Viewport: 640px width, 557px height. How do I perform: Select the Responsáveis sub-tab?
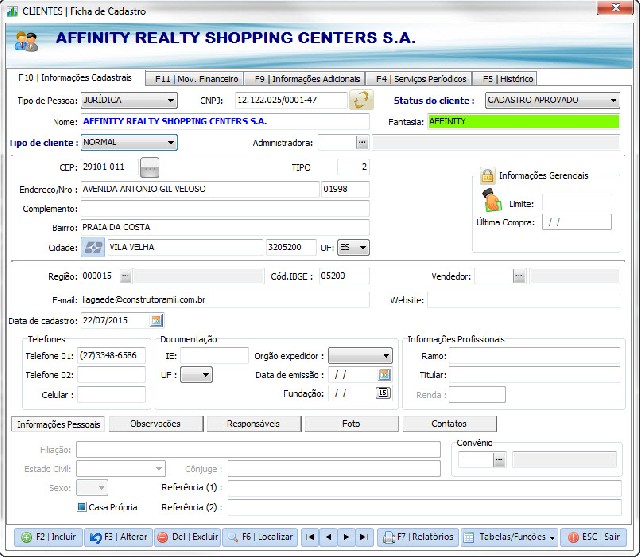pyautogui.click(x=254, y=424)
